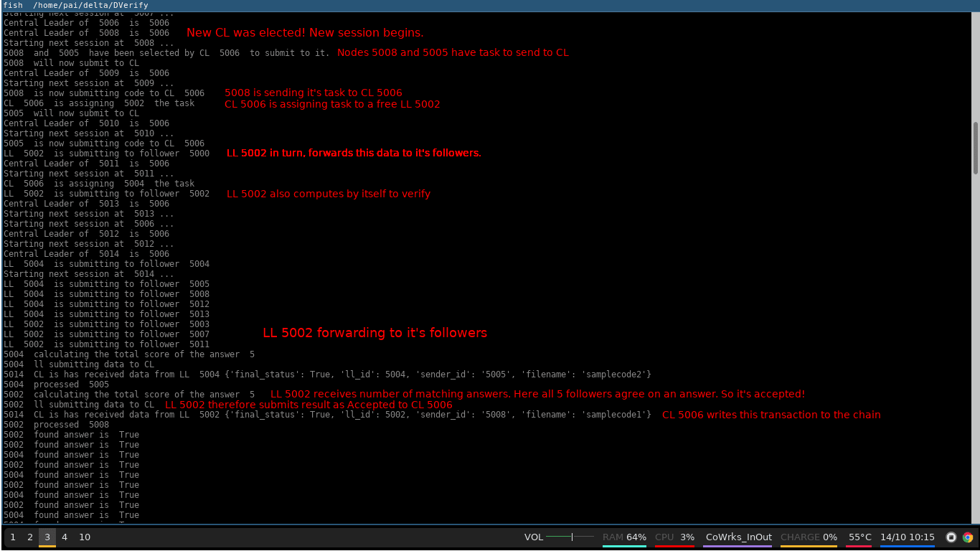Click line '5008 and 5005 have been selected by CL'

(166, 53)
